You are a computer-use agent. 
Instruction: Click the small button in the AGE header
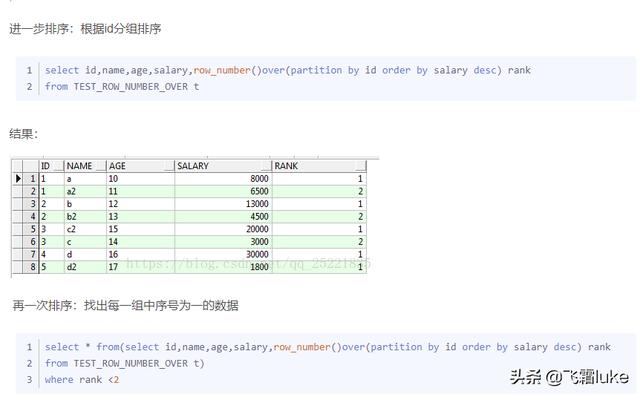(x=169, y=166)
